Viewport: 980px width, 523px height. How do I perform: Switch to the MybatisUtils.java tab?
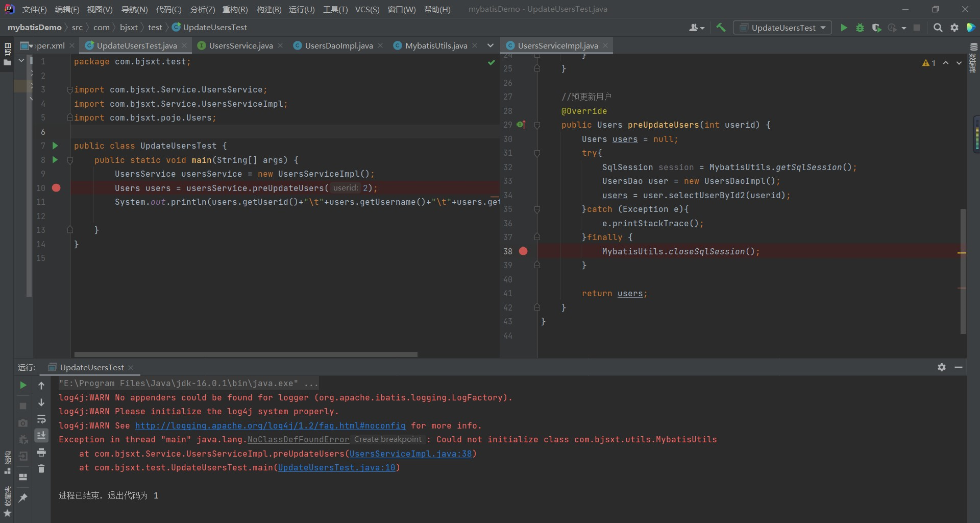[436, 45]
